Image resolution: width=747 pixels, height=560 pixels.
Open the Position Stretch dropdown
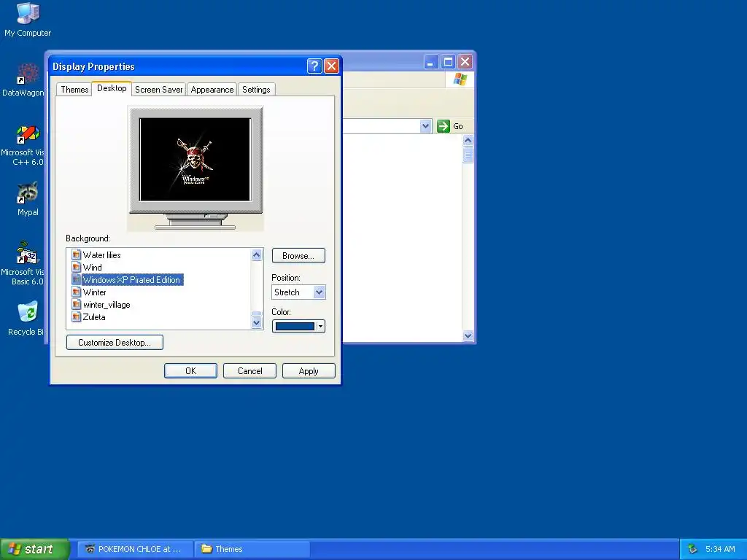tap(320, 292)
